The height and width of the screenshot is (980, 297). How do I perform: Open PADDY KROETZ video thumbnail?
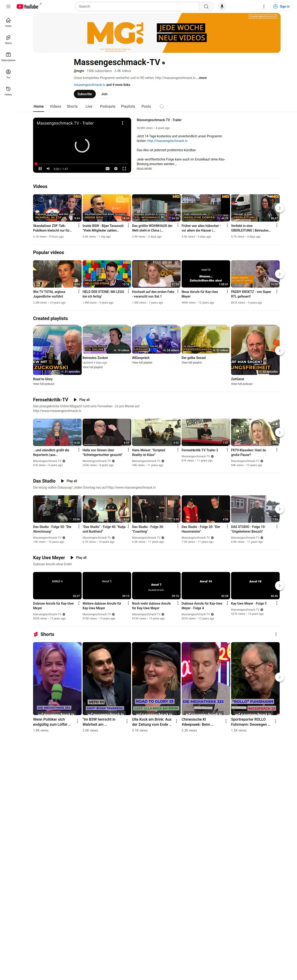click(x=255, y=274)
